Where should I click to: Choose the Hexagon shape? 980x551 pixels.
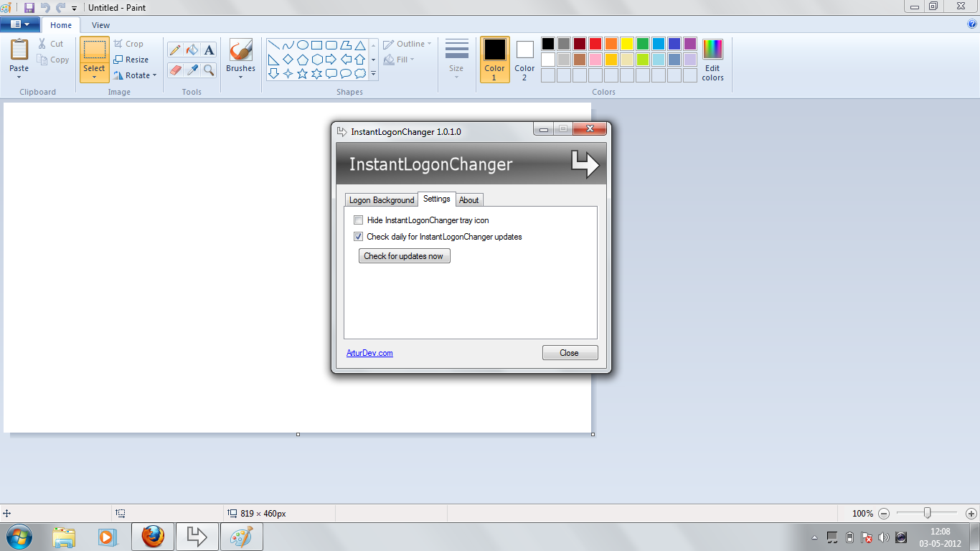(x=316, y=60)
